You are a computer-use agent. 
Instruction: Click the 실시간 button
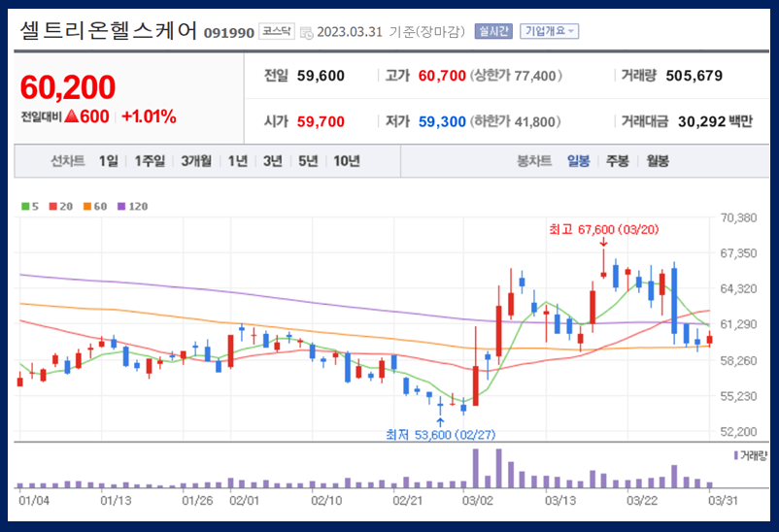tap(492, 31)
